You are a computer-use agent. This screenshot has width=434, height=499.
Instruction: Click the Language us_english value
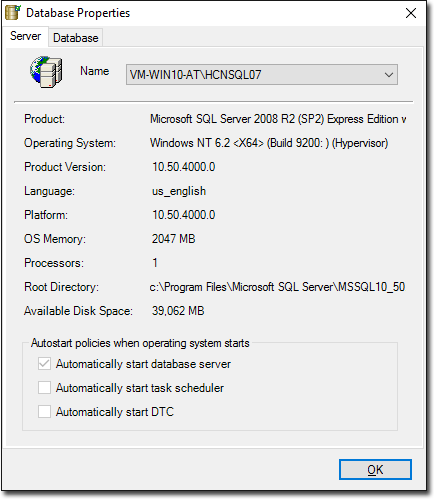179,191
